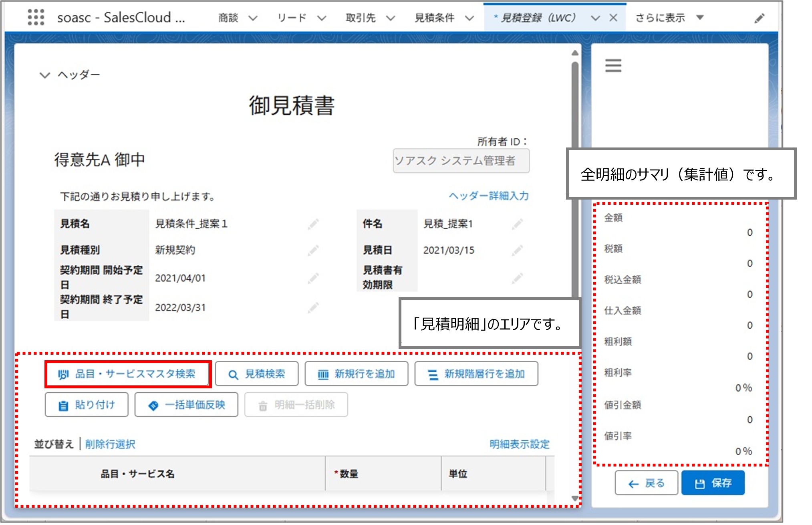Click the hamburger icon in the summary panel
Screen dimensions: 812x525
tap(613, 65)
